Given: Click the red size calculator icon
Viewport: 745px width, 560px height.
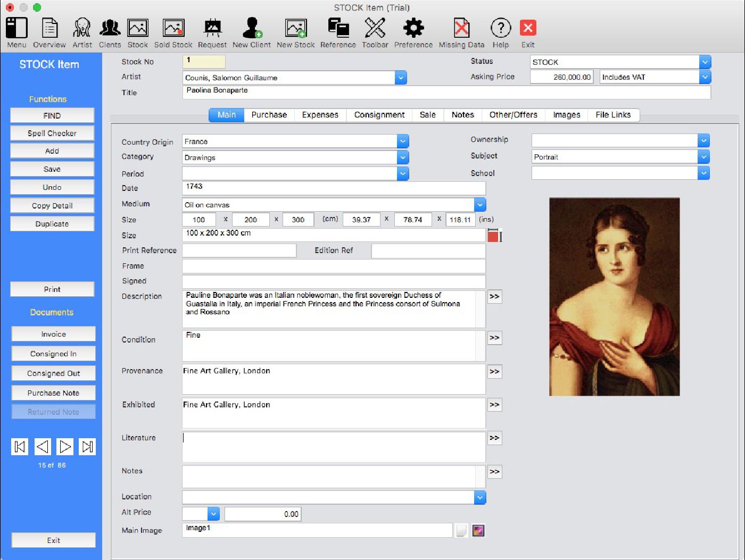Looking at the screenshot, I should (x=494, y=236).
